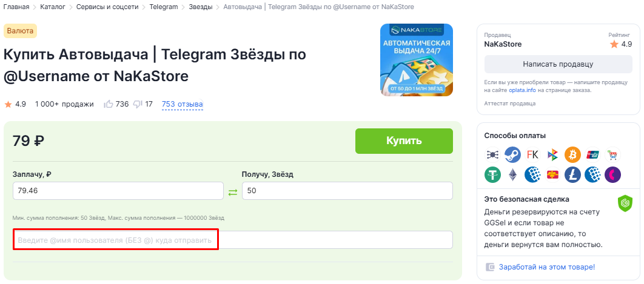Image resolution: width=644 pixels, height=284 pixels.
Task: Click the 'Способы оплаты' heading
Action: [x=515, y=136]
